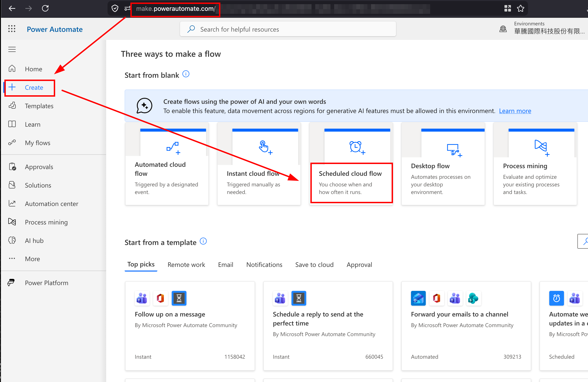Open Schedule a reply to send template
The height and width of the screenshot is (382, 588).
328,326
